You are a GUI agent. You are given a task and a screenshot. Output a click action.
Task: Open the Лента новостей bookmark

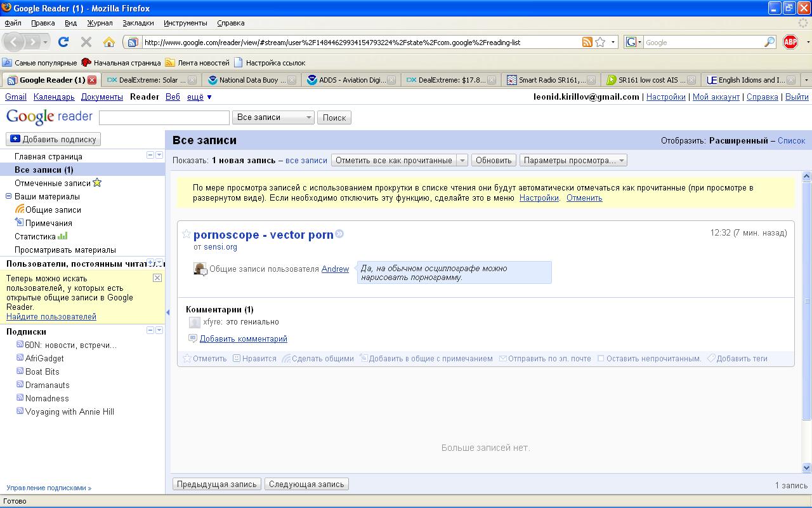coord(197,63)
